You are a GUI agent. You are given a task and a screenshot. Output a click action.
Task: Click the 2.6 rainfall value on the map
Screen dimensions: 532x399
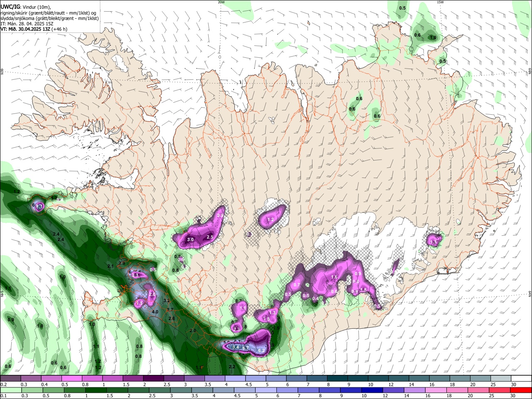[x=171, y=319]
